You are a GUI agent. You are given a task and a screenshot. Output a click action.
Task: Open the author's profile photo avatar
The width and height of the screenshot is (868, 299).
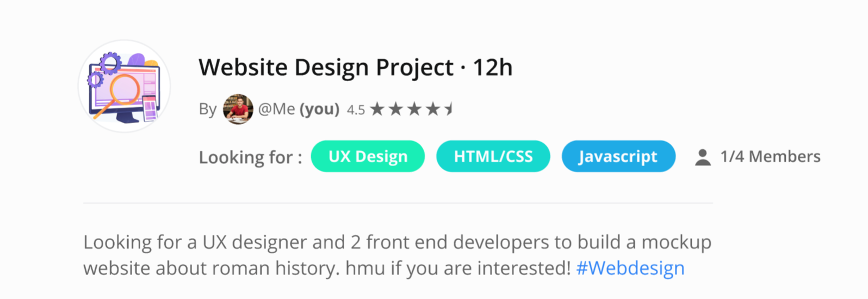click(238, 109)
